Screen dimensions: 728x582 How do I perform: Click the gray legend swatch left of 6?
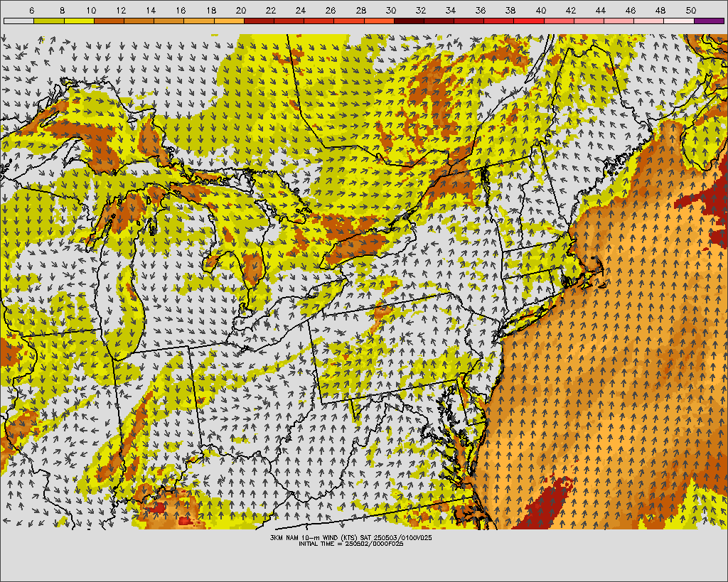tap(18, 21)
